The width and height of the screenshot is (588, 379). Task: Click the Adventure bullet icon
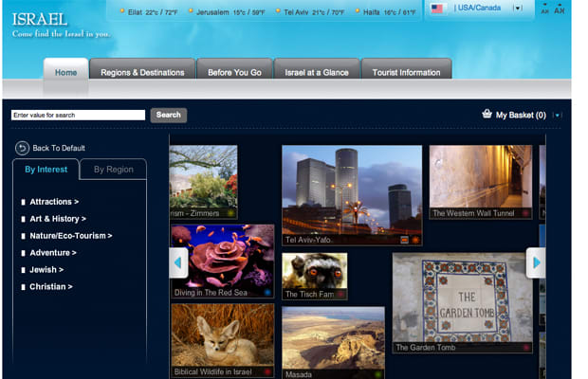pos(24,253)
